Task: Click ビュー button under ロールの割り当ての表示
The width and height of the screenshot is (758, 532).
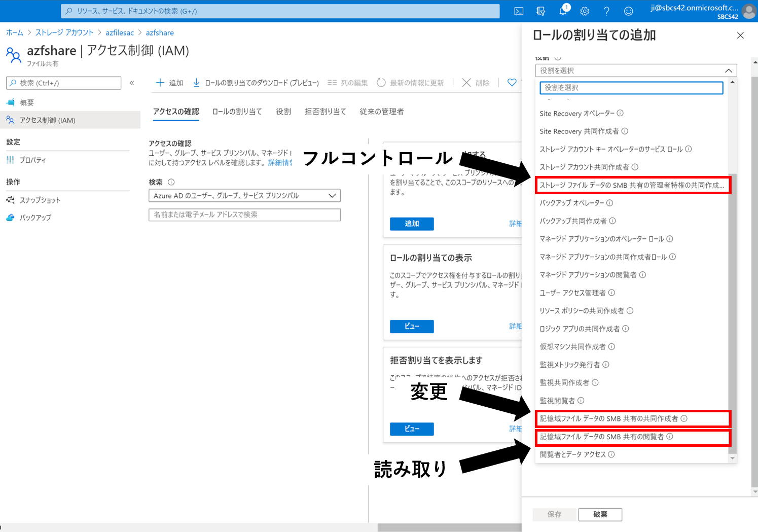Action: point(412,326)
